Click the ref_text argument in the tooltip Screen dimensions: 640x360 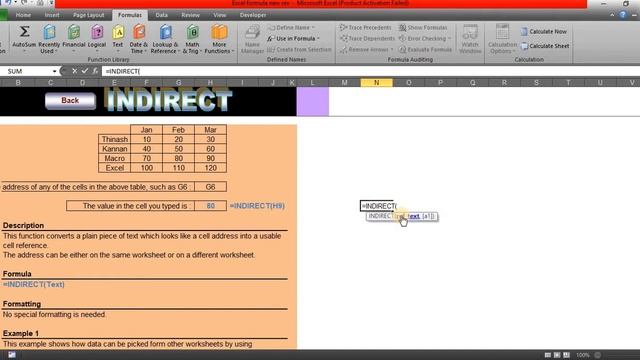click(x=407, y=216)
